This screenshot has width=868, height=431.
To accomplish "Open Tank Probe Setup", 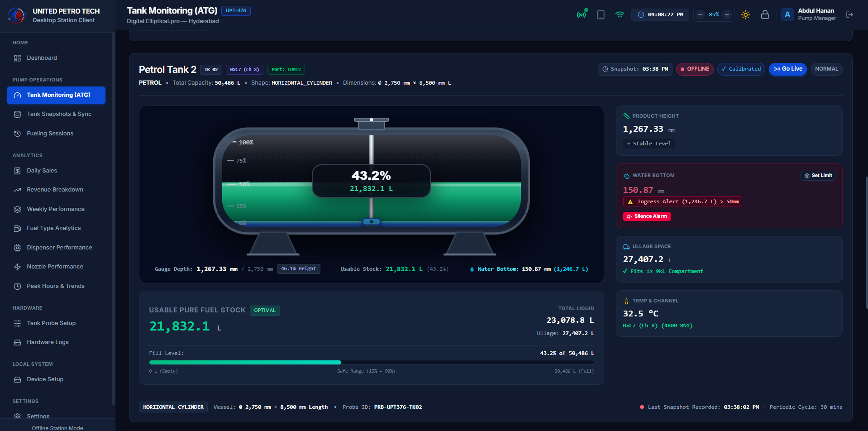I will pyautogui.click(x=56, y=323).
